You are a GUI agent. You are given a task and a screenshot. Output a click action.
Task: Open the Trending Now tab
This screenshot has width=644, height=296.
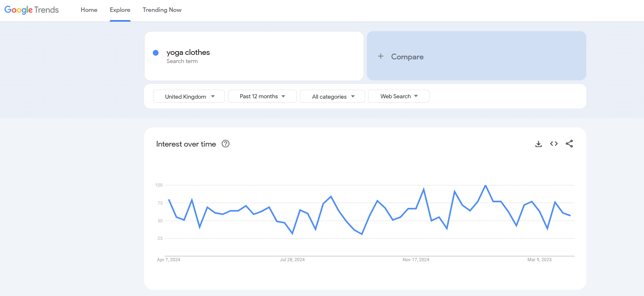(162, 10)
